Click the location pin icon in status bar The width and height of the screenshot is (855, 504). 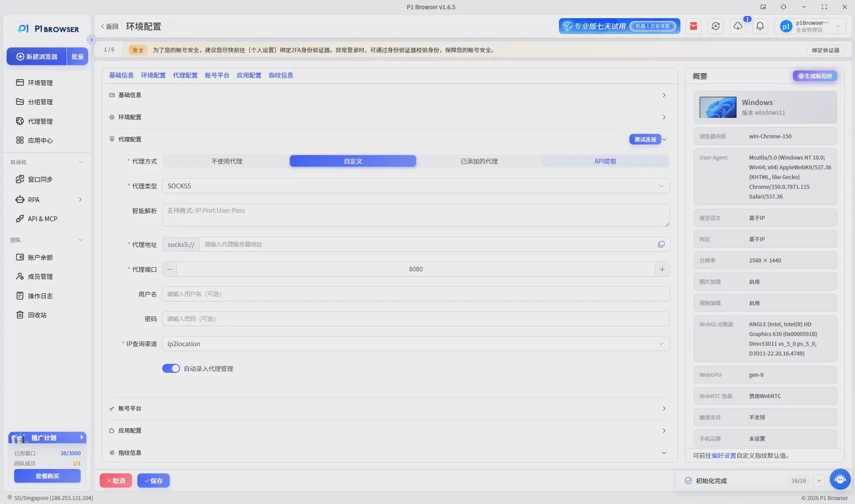[9, 498]
